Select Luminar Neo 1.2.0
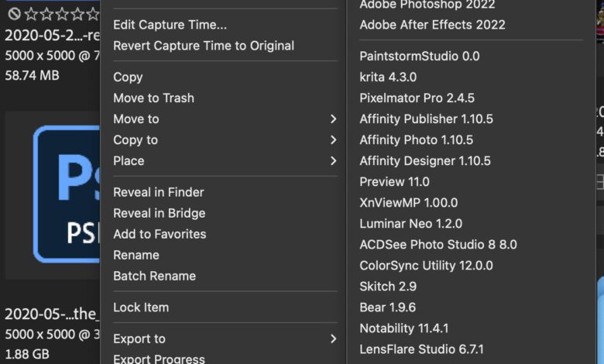This screenshot has width=604, height=364. point(410,224)
